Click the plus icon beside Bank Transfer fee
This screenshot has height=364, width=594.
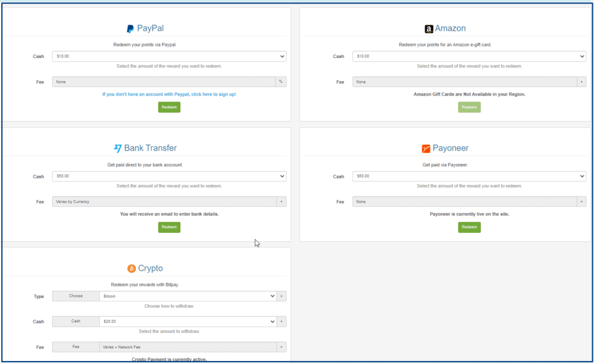281,202
